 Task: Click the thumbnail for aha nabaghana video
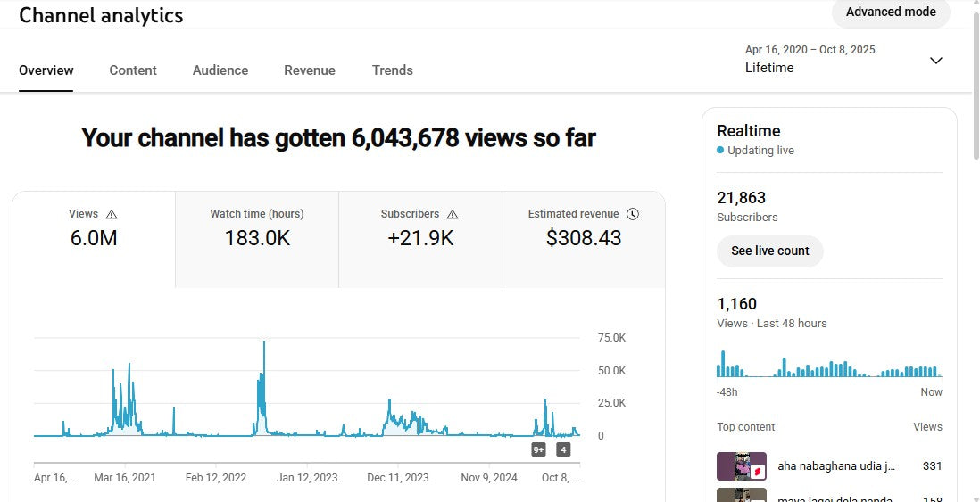click(x=742, y=466)
